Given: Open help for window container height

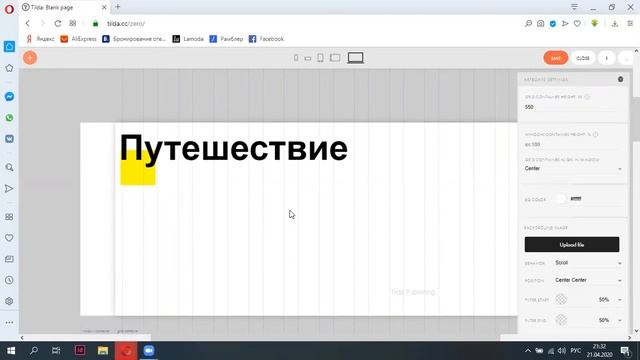Looking at the screenshot, I should 596,134.
